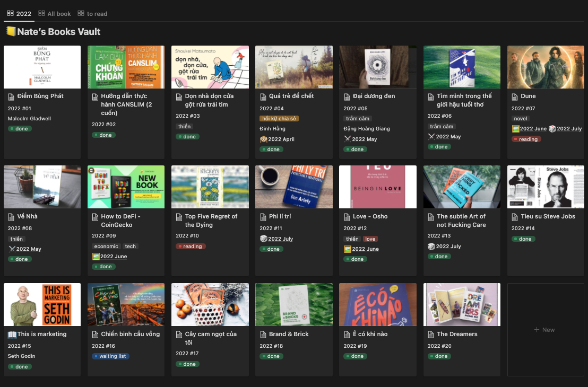Viewport: 588px width, 387px height.
Task: Click the dice icon on Phi lí trí card
Action: (263, 239)
